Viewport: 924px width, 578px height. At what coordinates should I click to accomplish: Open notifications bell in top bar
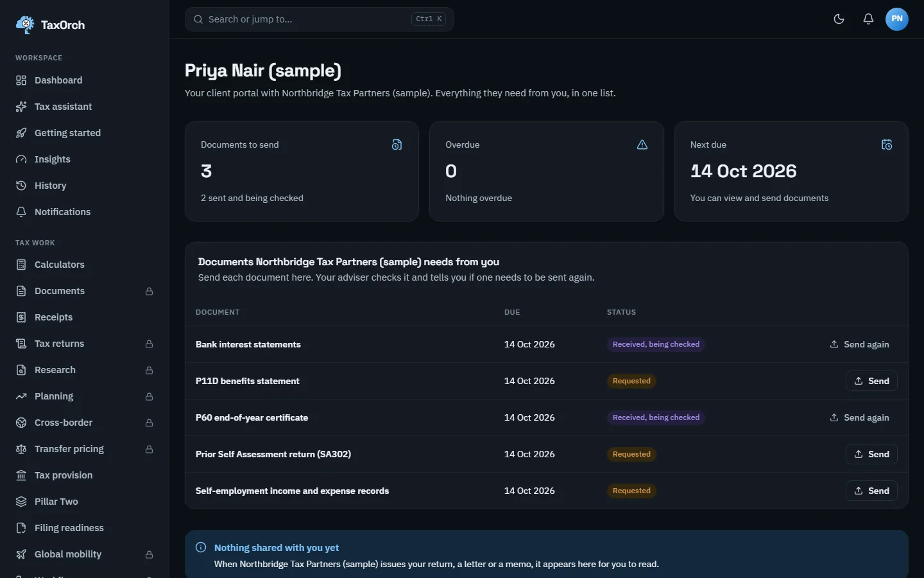[x=868, y=19]
